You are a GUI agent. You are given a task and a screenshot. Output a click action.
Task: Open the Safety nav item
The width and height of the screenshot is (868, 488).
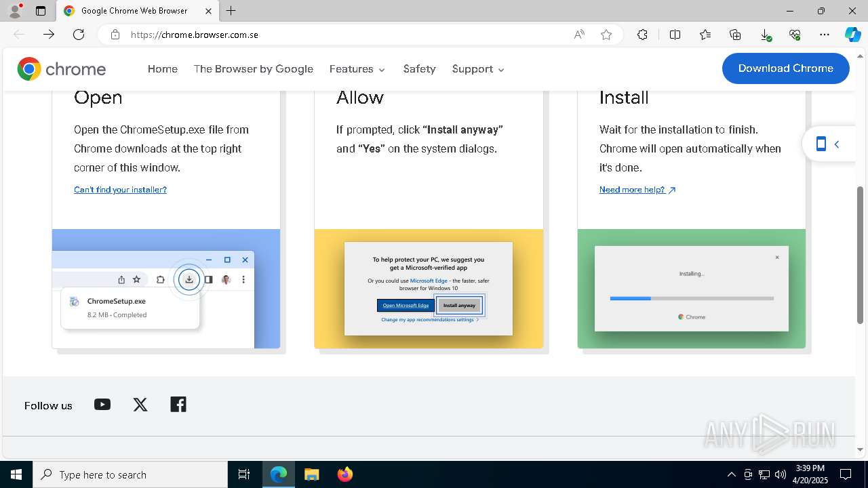tap(419, 69)
